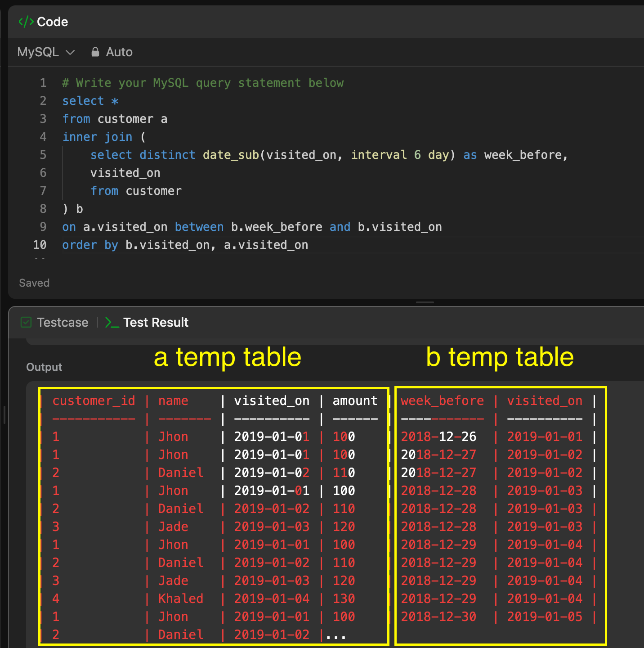The image size is (644, 648).
Task: Click the Test Result terminal icon
Action: (112, 322)
